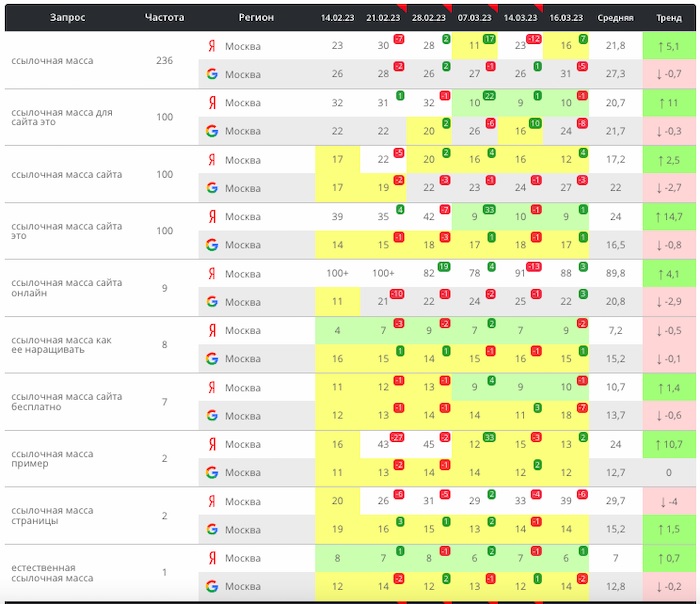Click the Тренд column header

tap(668, 18)
